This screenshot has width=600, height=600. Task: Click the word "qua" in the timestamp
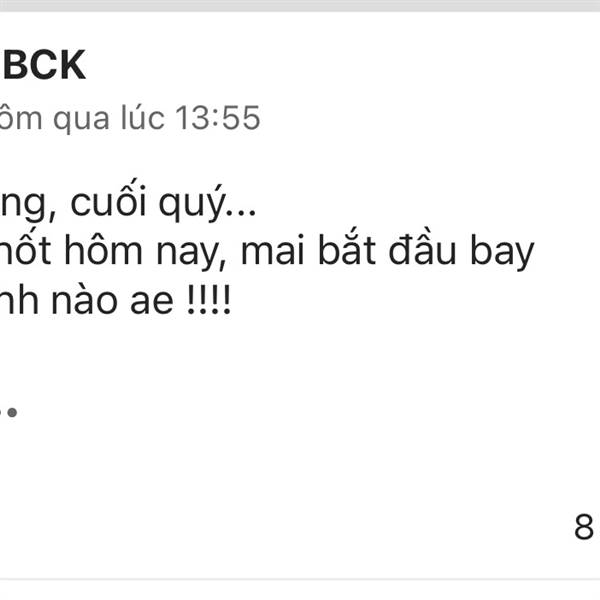click(x=81, y=120)
